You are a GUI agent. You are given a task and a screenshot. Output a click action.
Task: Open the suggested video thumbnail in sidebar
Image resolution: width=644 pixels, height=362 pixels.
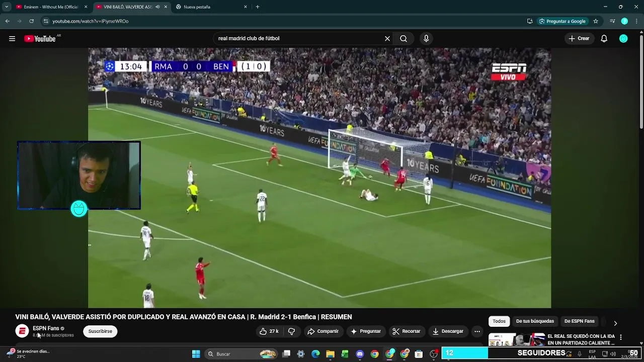(517, 339)
